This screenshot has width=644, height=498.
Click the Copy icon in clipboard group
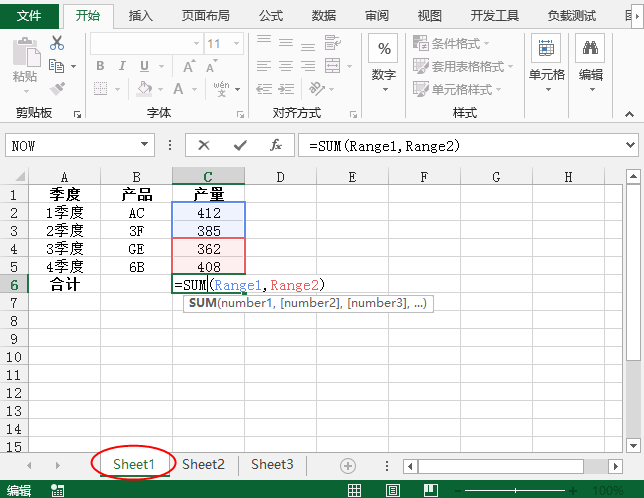pos(56,66)
